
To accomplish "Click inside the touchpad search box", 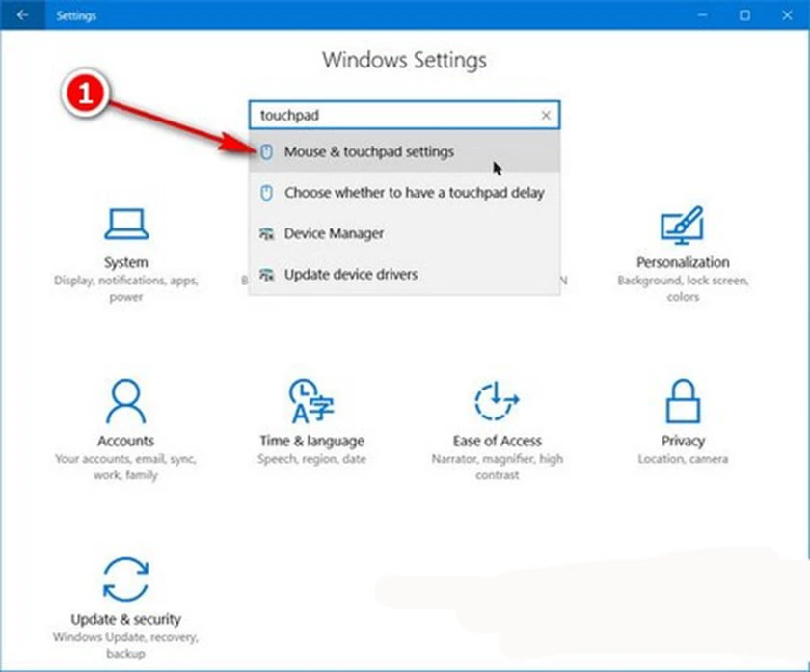I will click(x=404, y=115).
